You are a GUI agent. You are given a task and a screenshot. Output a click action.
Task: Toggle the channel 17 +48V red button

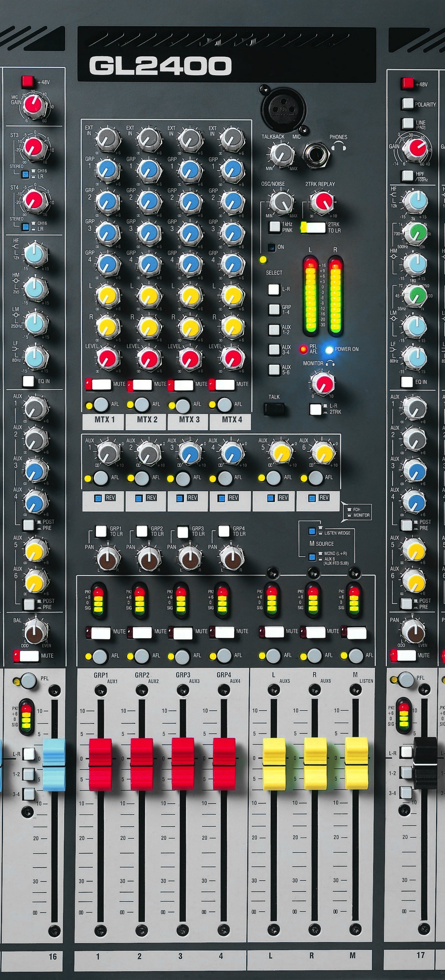coord(407,83)
